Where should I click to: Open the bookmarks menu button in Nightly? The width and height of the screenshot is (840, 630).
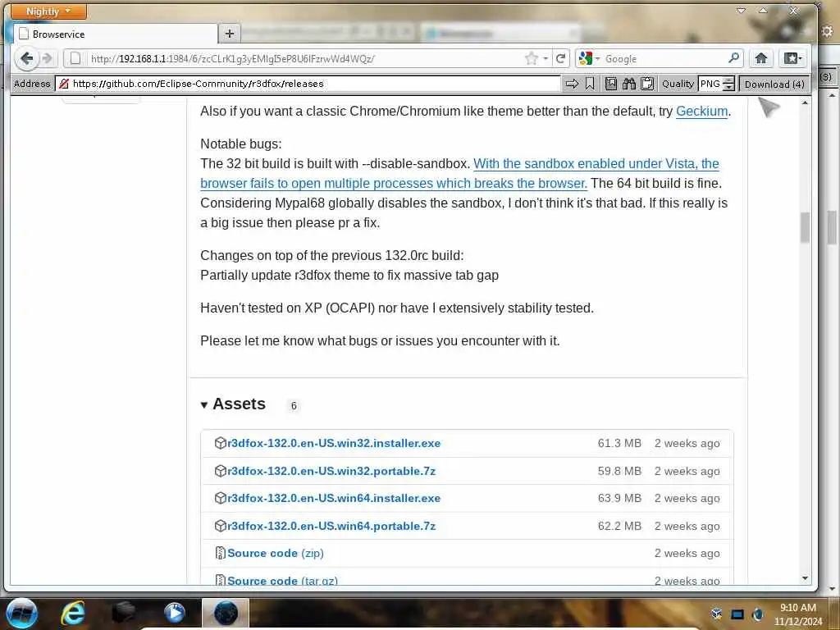coord(792,58)
